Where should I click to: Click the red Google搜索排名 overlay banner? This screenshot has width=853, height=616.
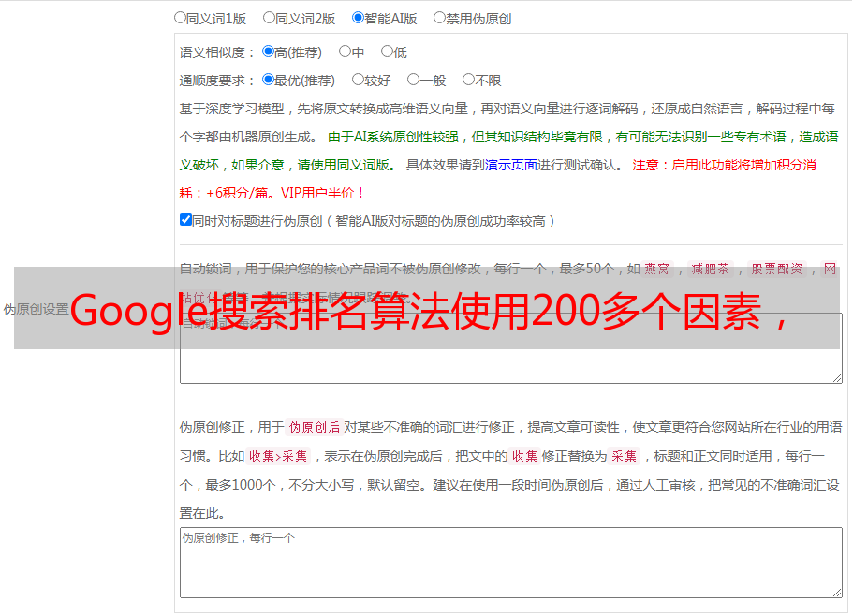[427, 308]
